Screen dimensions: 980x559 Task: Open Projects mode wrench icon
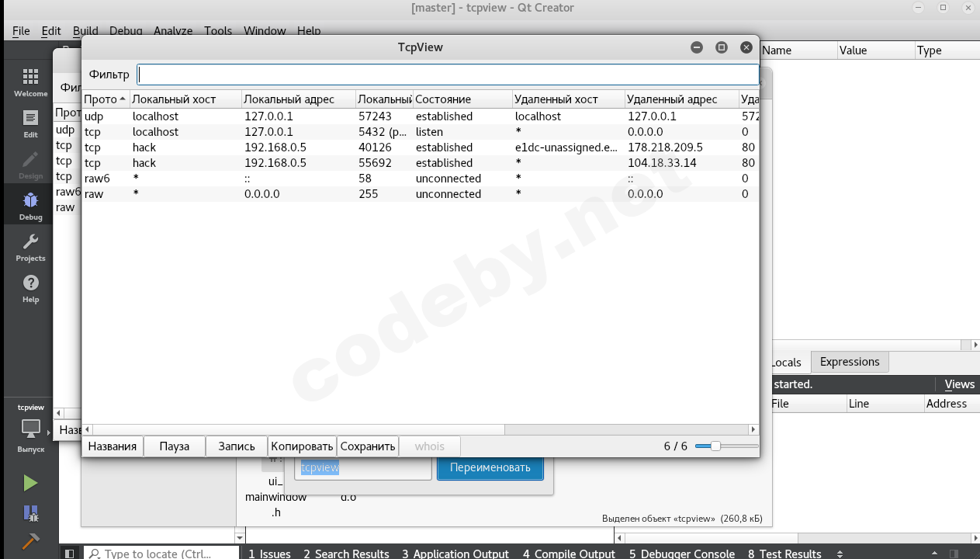coord(30,247)
